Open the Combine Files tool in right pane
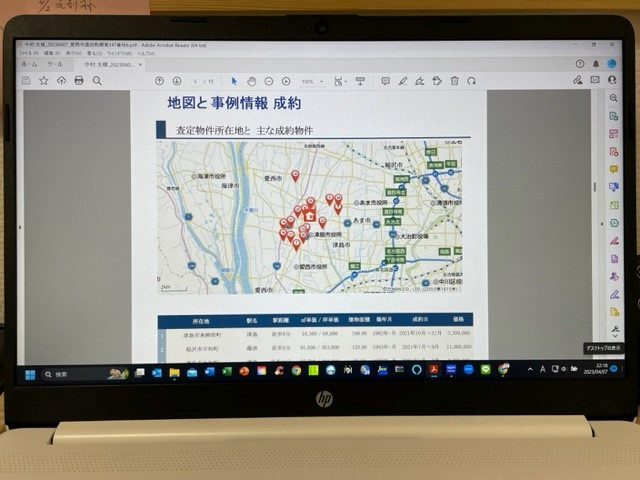The image size is (640, 480). coord(613,187)
